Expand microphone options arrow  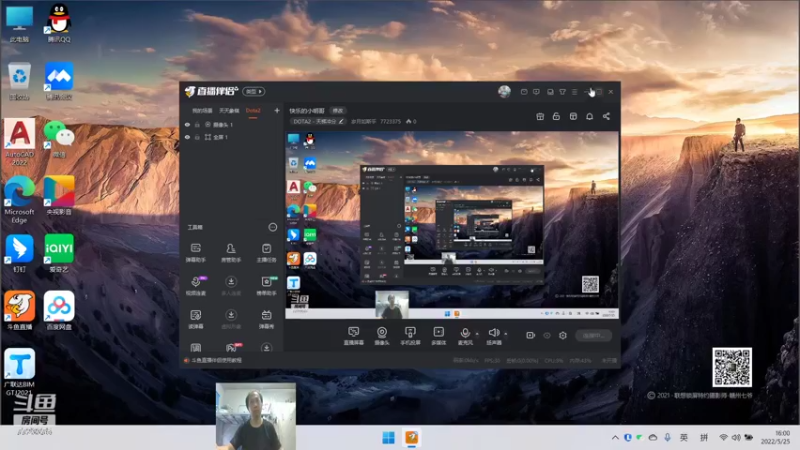[477, 334]
